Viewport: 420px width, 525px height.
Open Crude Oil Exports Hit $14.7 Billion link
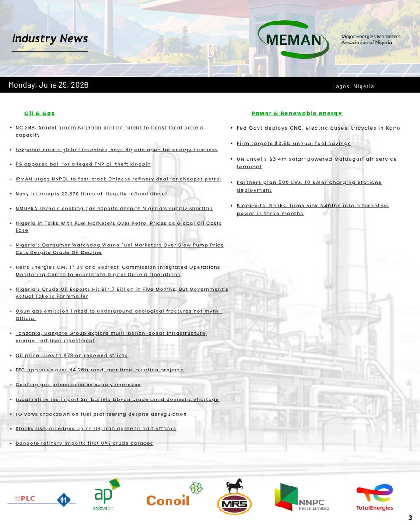pyautogui.click(x=122, y=293)
